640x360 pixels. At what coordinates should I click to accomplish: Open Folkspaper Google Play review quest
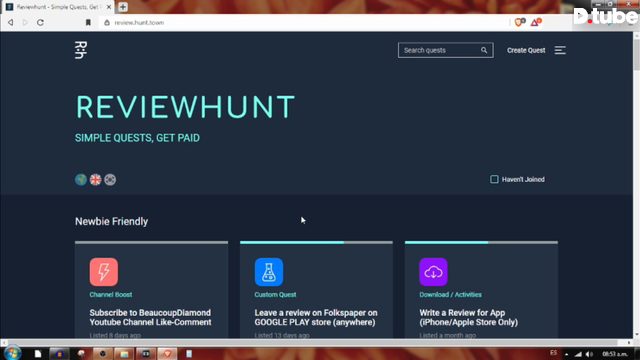316,318
